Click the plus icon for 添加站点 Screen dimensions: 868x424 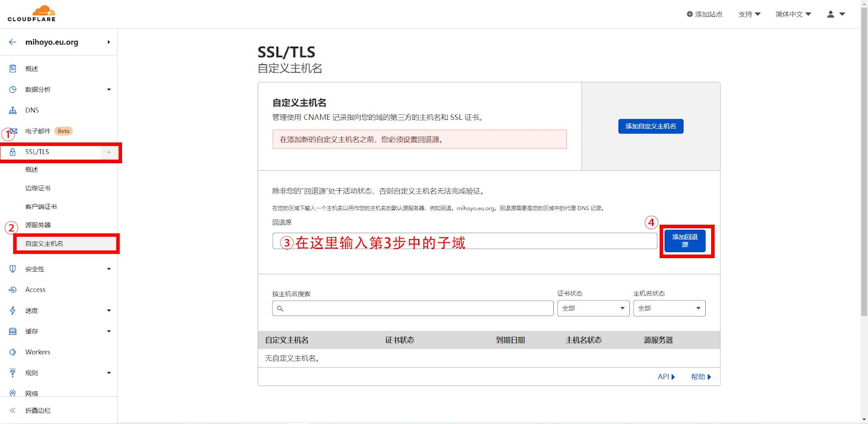tap(690, 14)
